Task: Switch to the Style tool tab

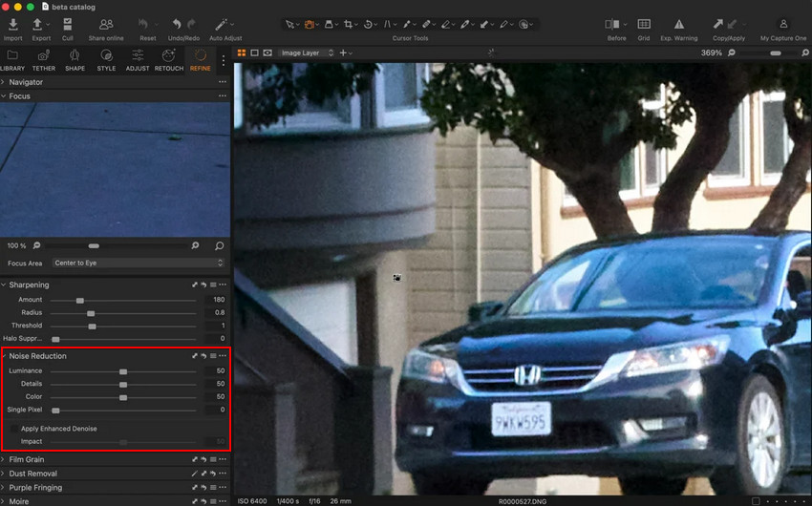Action: 106,60
